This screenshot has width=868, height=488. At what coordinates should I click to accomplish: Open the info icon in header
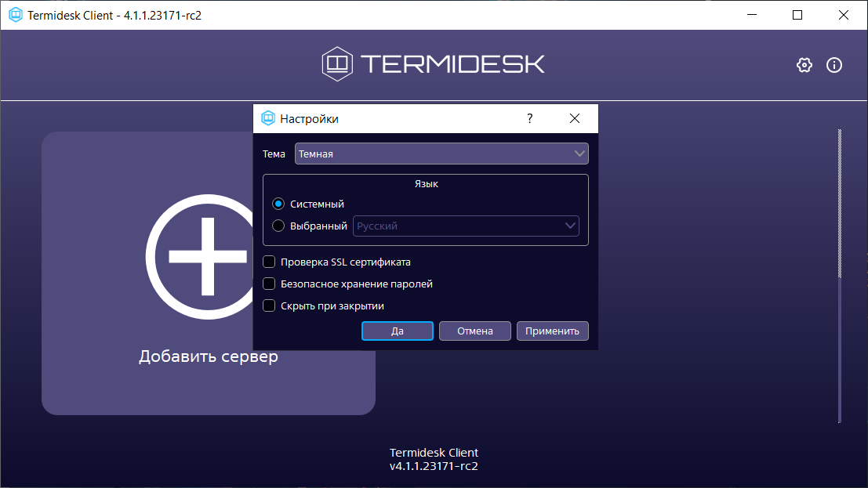click(834, 65)
